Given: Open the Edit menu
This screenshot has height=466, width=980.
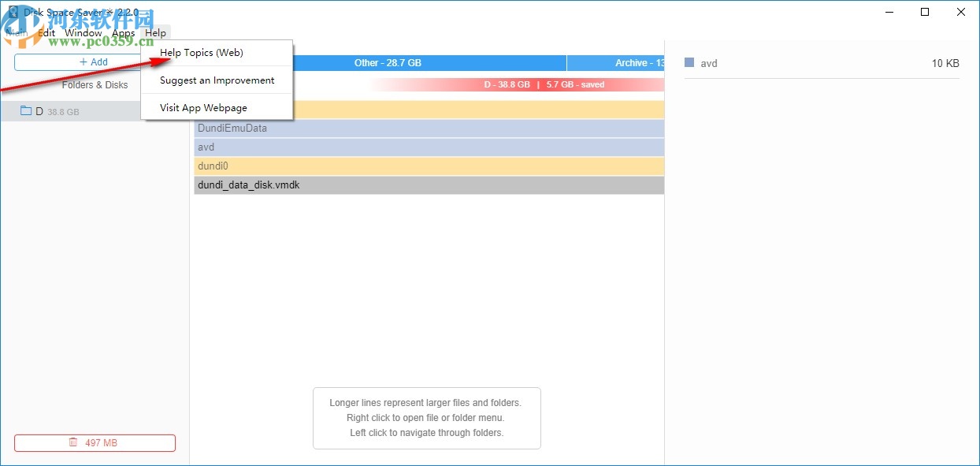Looking at the screenshot, I should (46, 33).
